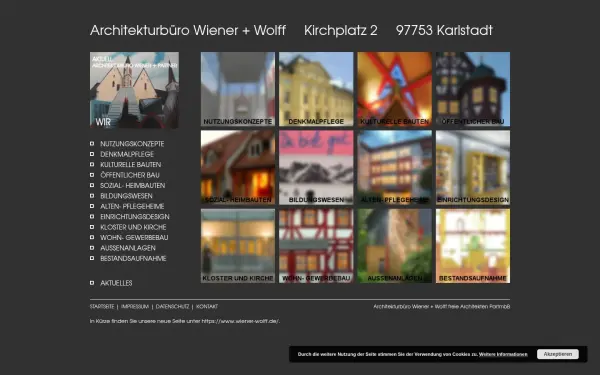Screen dimensions: 600x375
Task: Select Bestandsaufnahme in the sidebar menu
Action: (133, 258)
